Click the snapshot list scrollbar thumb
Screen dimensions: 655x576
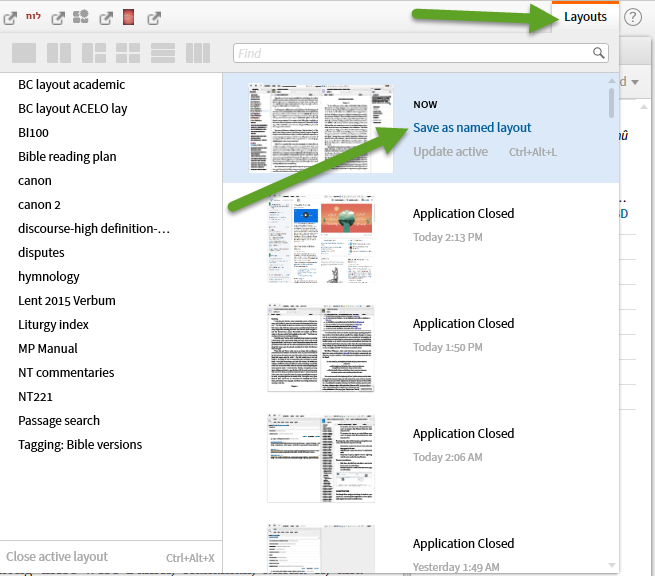point(612,103)
